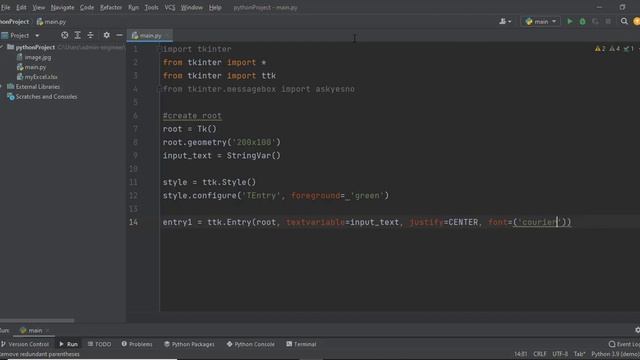Click main.py breadcrumb in navigation bar
Viewport: 640px width, 360px height.
coord(51,22)
